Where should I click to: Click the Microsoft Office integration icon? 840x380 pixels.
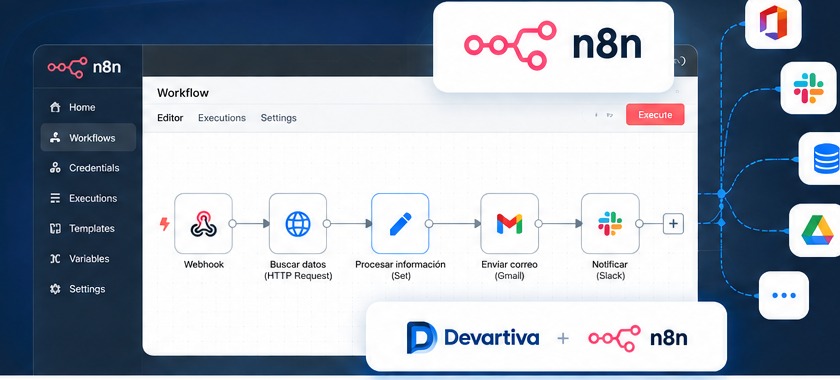point(773,23)
